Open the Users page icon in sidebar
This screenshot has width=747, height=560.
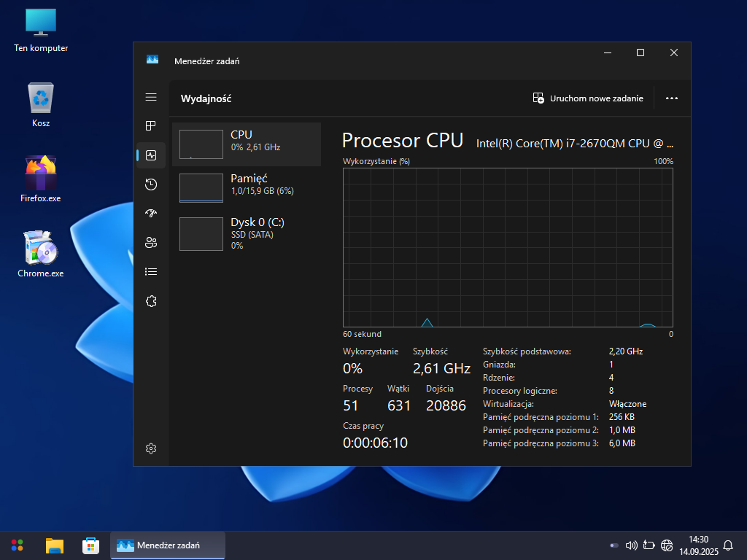tap(151, 243)
